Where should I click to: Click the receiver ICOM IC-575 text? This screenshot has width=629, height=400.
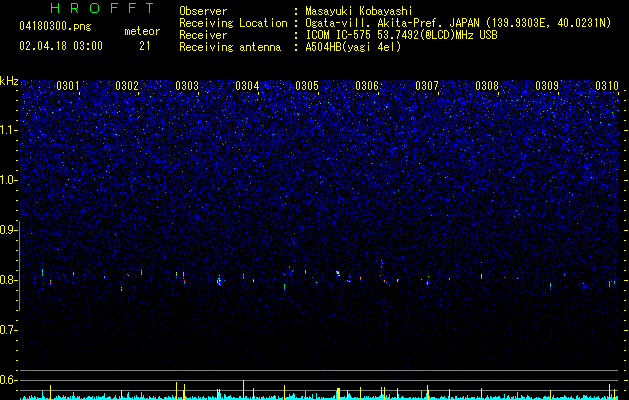[x=401, y=35]
